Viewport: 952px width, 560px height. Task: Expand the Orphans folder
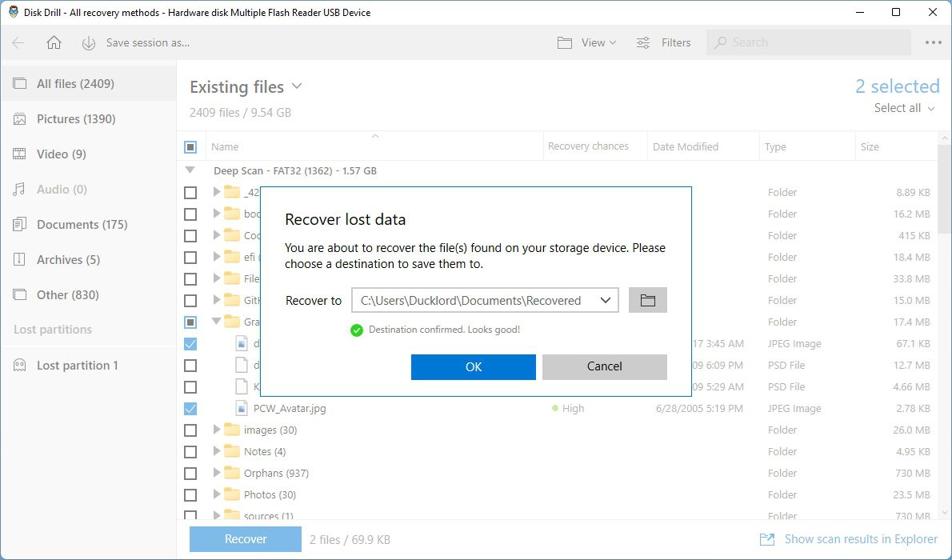(x=216, y=473)
